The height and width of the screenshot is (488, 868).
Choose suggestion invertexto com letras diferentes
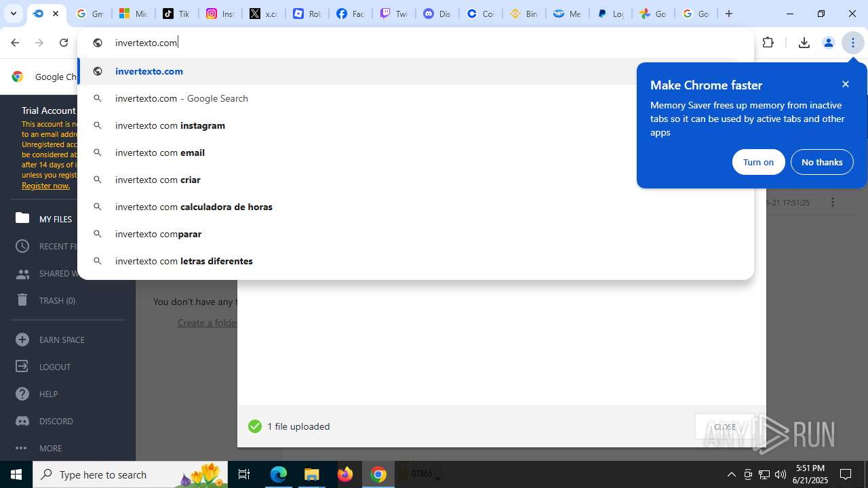point(415,261)
